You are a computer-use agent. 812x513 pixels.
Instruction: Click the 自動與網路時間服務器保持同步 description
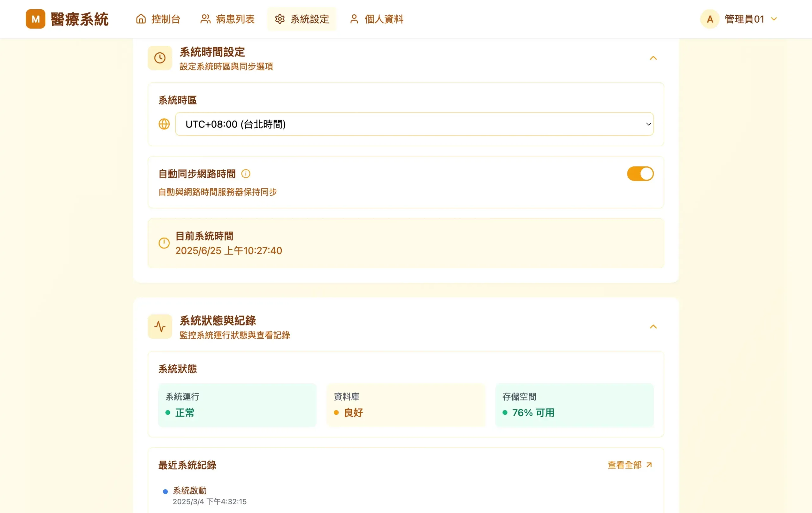(218, 192)
